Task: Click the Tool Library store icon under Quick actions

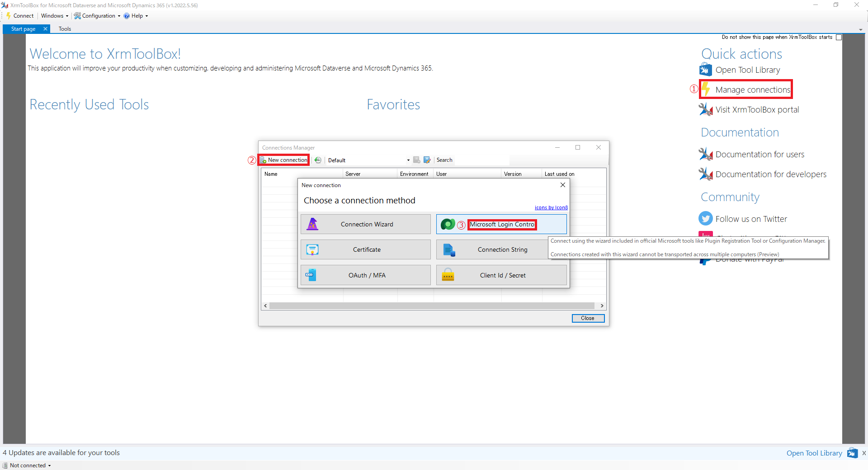Action: [705, 70]
